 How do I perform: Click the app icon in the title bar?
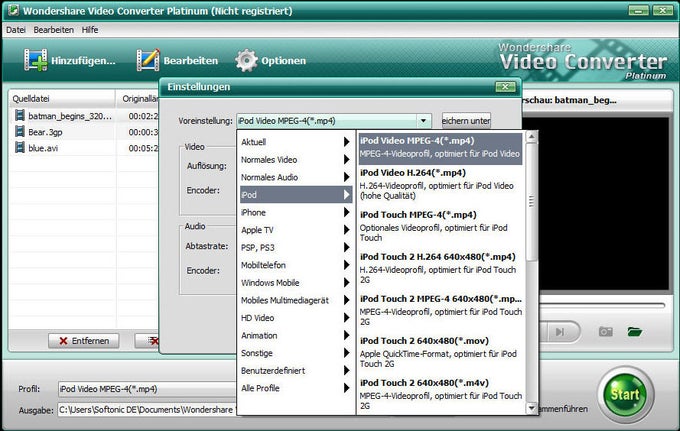pos(13,10)
